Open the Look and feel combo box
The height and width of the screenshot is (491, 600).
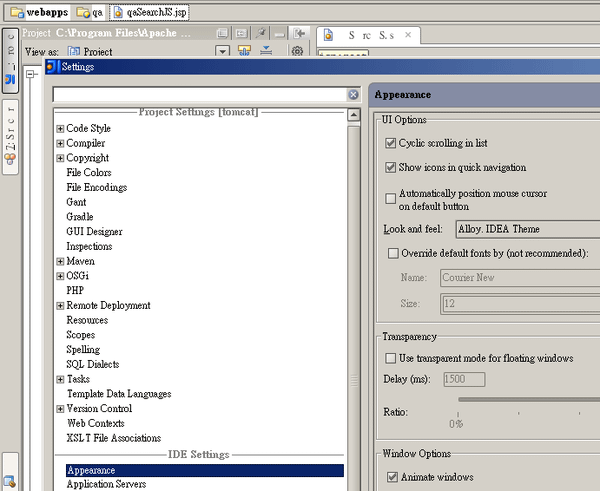(x=528, y=229)
